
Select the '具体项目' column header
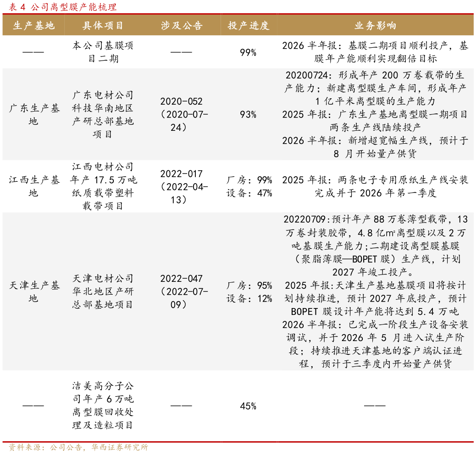[x=103, y=26]
